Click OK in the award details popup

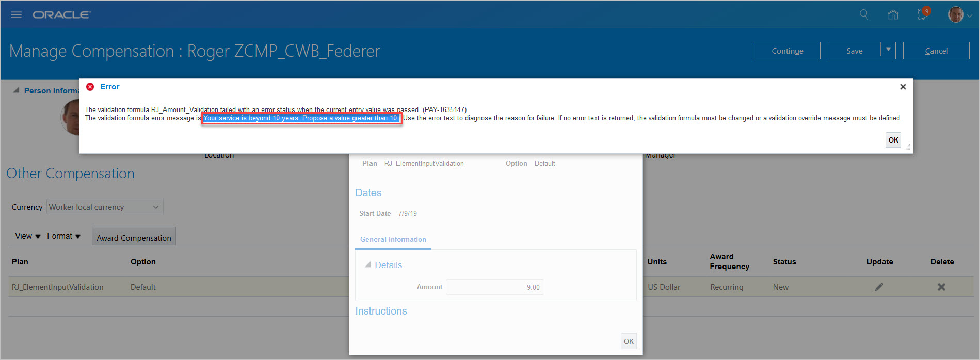click(x=629, y=341)
